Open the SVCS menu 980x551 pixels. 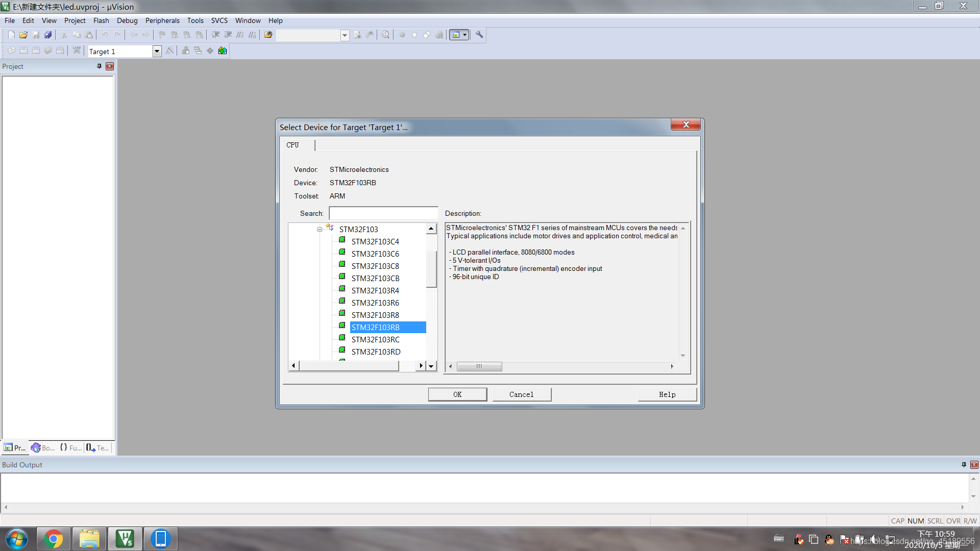pyautogui.click(x=219, y=20)
